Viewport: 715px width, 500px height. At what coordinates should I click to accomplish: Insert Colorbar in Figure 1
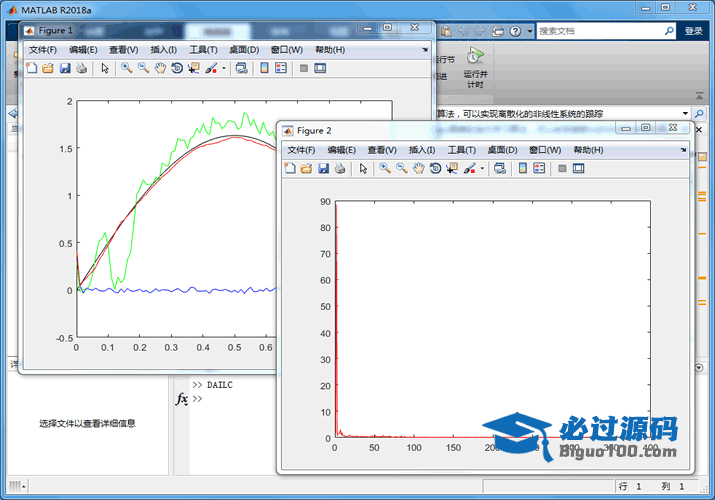coord(264,68)
